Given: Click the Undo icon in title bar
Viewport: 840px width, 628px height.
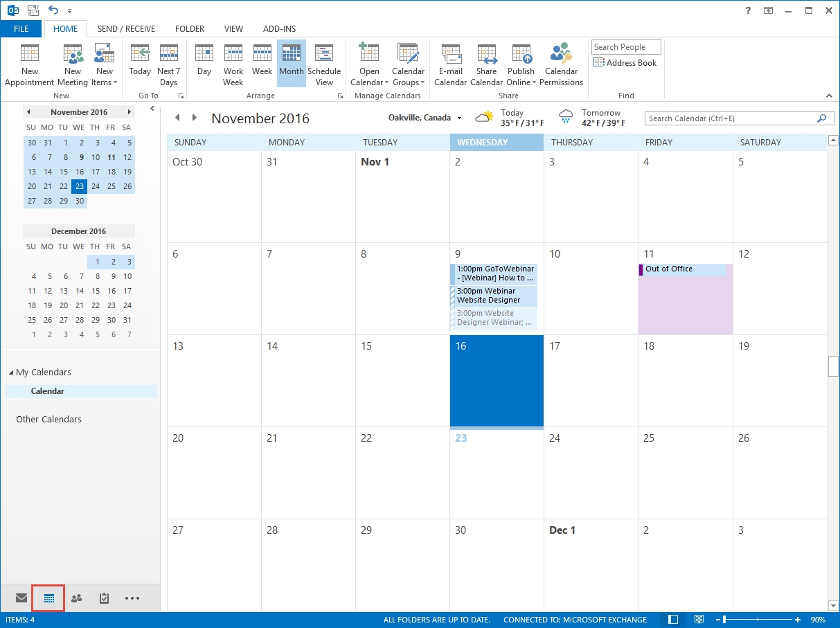Looking at the screenshot, I should click(53, 10).
